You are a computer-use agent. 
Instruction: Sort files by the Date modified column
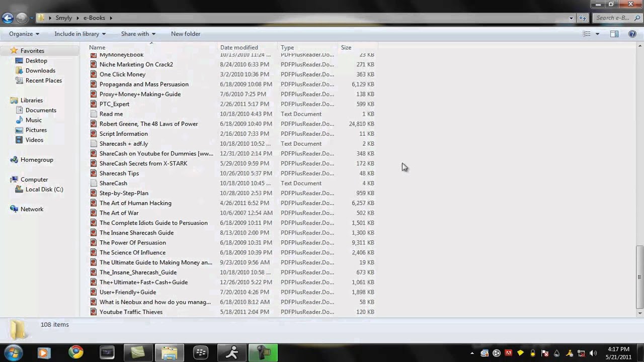247,47
